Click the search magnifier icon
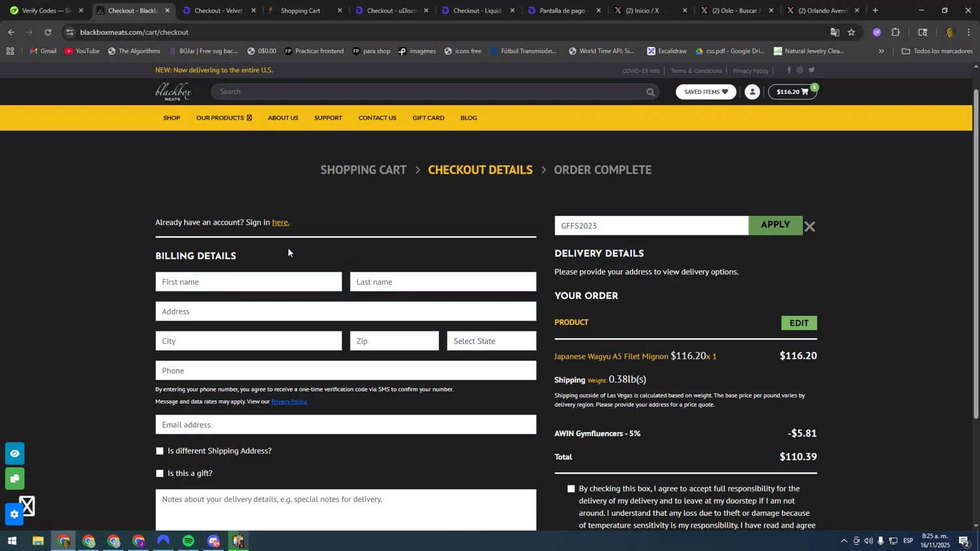This screenshot has width=980, height=551. tap(650, 92)
